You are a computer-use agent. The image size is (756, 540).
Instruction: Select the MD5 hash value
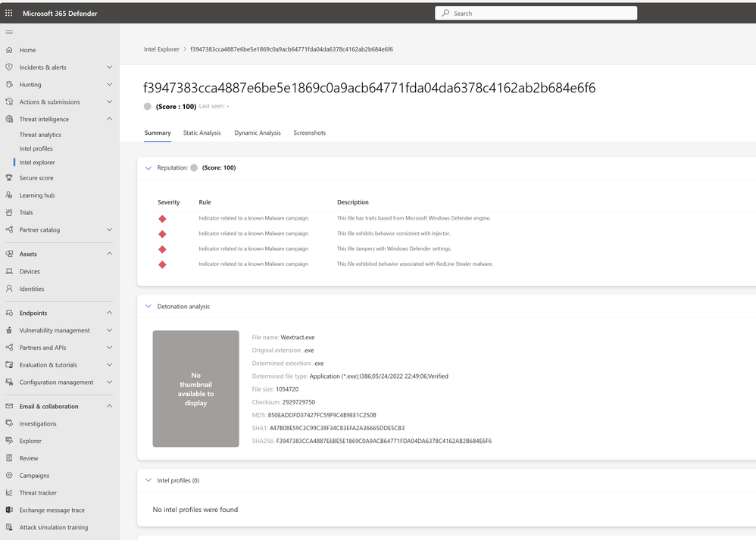(322, 415)
